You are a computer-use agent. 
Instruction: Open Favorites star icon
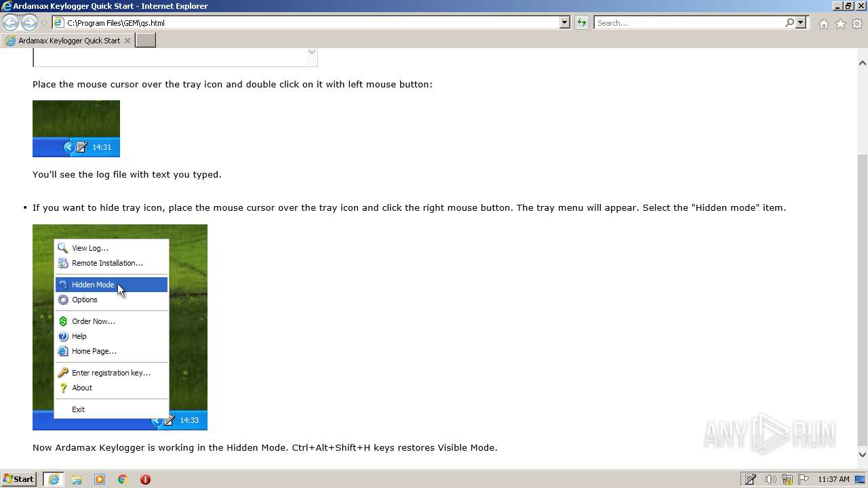click(x=840, y=24)
